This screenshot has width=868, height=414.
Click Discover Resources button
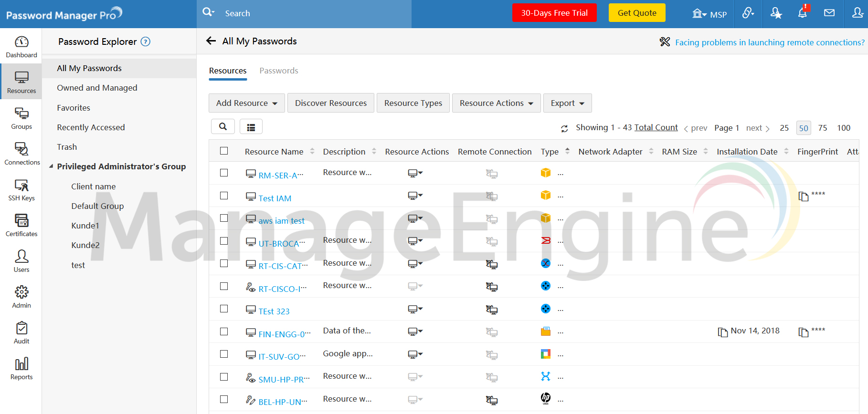pos(331,103)
